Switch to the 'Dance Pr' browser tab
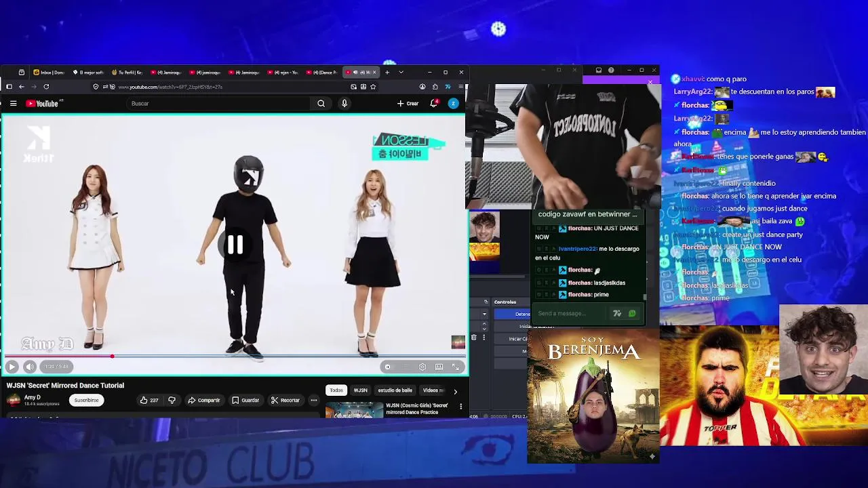The height and width of the screenshot is (488, 868). (x=321, y=73)
